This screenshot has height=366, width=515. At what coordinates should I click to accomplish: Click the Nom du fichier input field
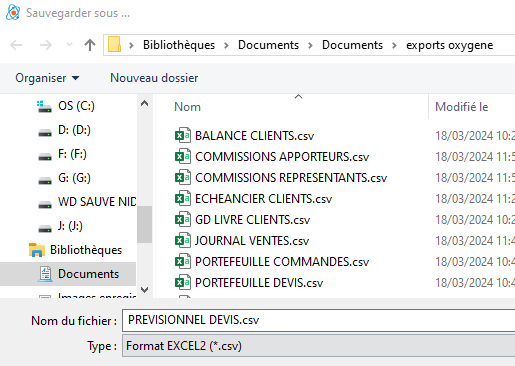pyautogui.click(x=318, y=320)
